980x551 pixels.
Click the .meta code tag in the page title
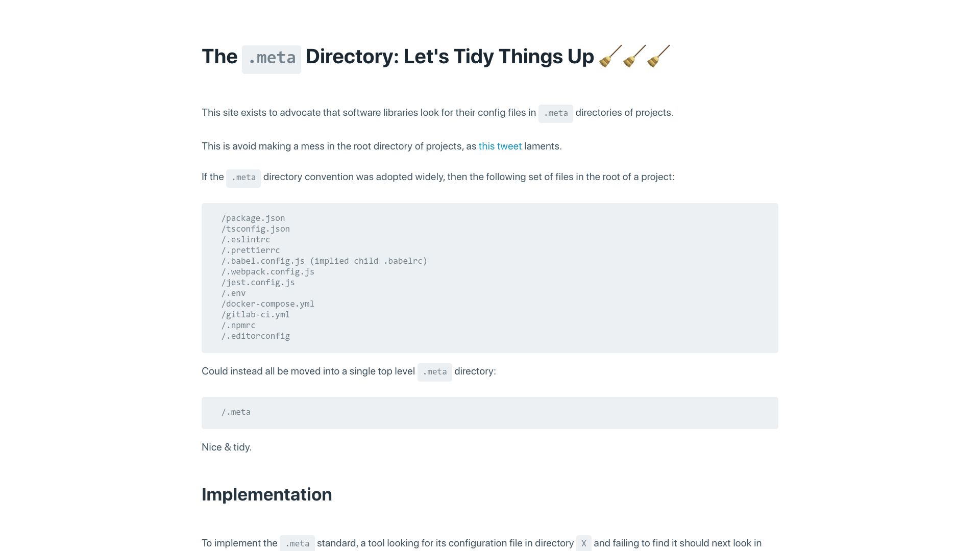coord(272,59)
